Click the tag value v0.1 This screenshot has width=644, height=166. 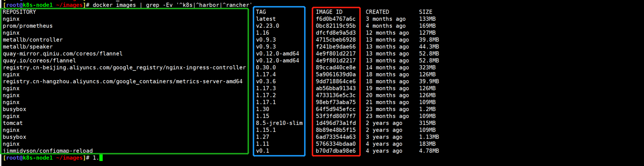(x=263, y=151)
